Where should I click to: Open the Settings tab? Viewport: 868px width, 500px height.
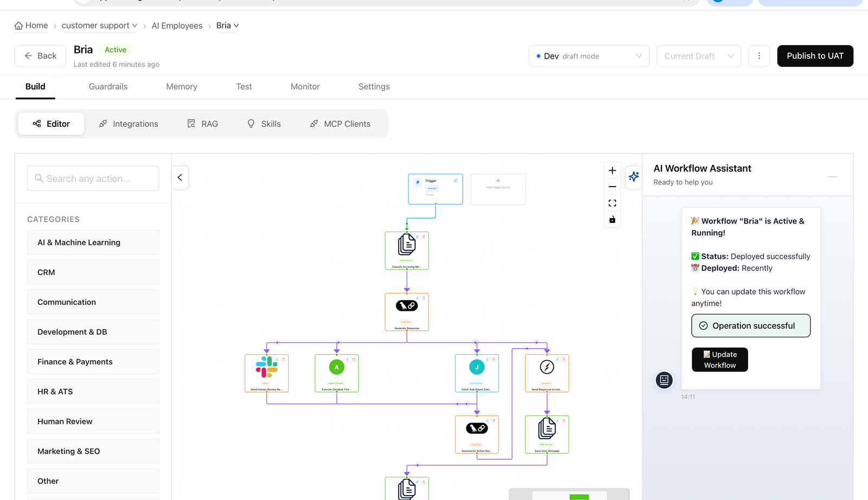click(x=374, y=87)
